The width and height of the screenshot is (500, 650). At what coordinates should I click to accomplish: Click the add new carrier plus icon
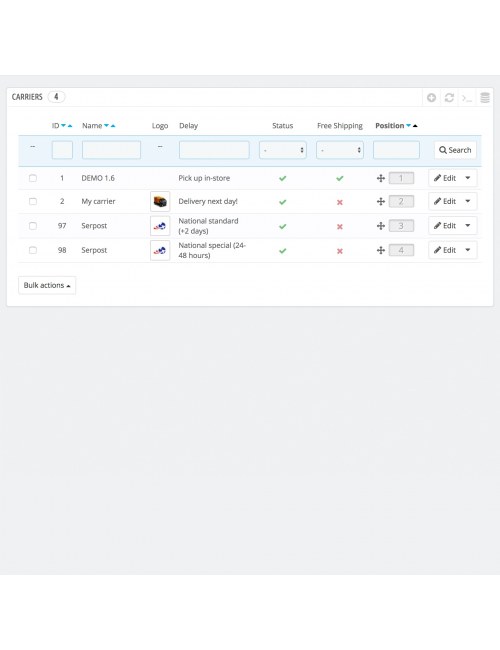(432, 97)
